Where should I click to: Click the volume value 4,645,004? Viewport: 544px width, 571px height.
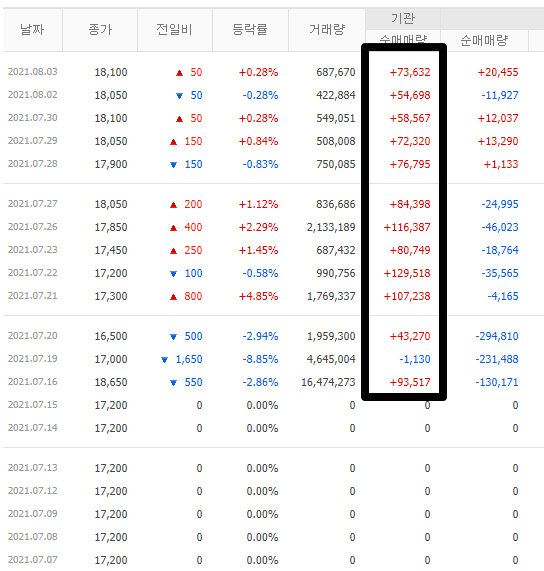tap(331, 359)
